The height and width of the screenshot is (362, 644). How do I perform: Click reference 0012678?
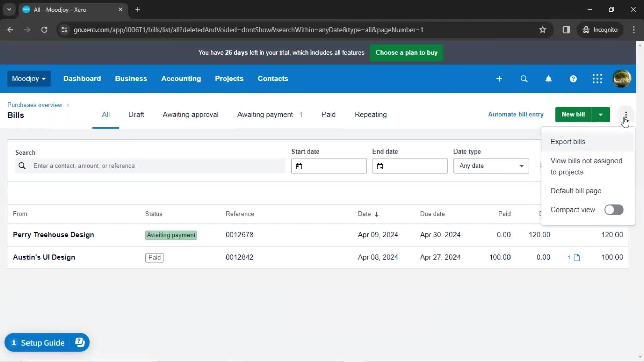[239, 235]
